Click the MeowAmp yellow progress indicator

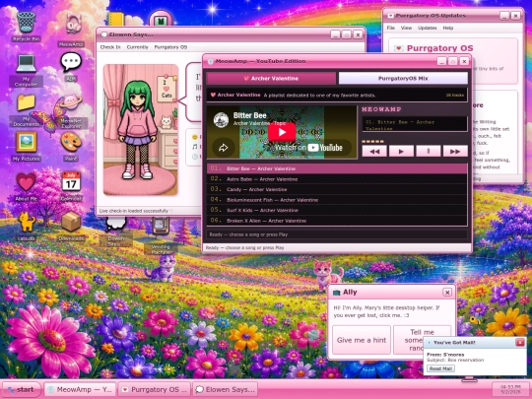(x=372, y=141)
